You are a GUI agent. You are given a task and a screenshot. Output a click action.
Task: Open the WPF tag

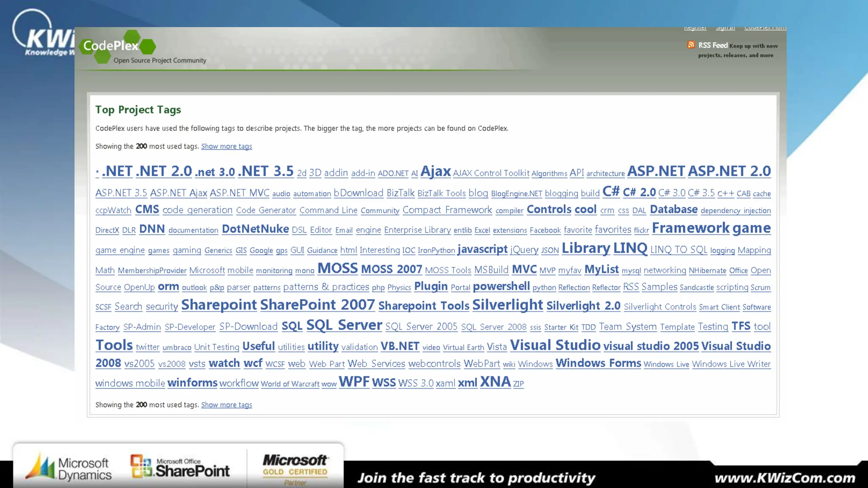tap(354, 382)
